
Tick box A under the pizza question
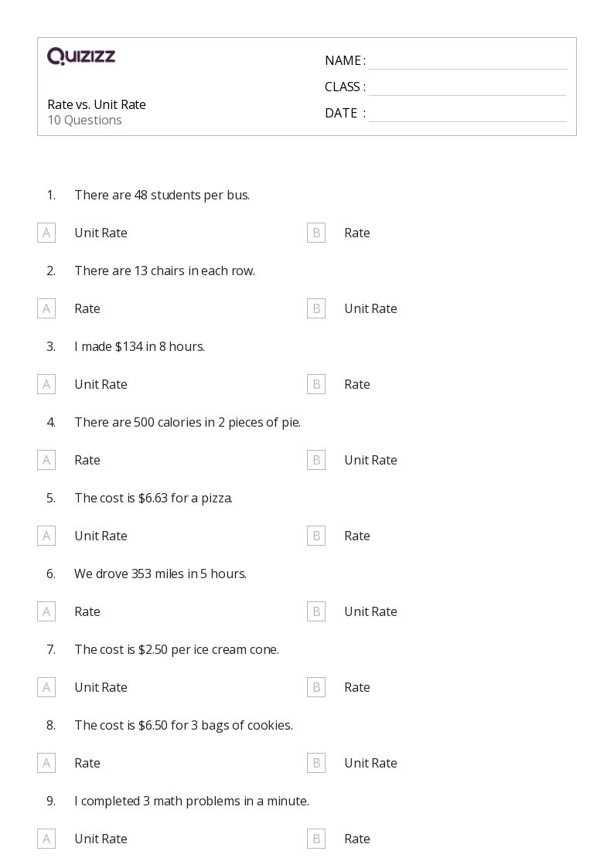tap(46, 536)
